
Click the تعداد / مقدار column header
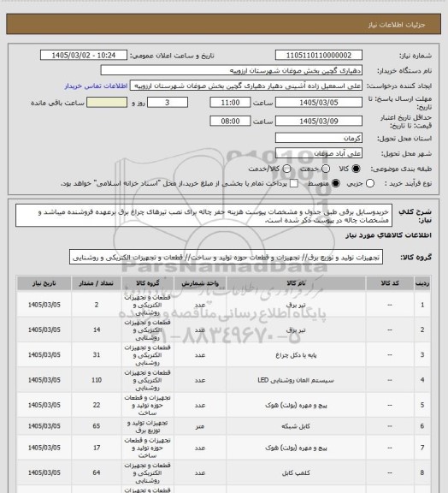pos(96,283)
